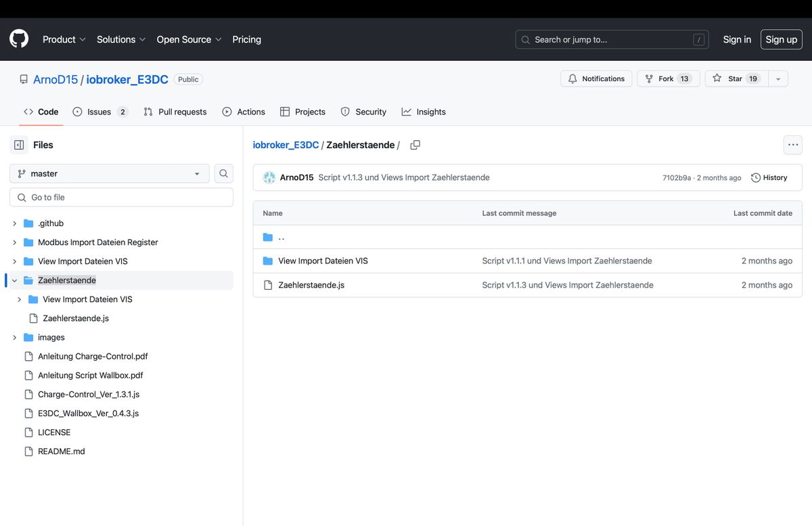Click the Sign up button
Screen dimensions: 812x526
(782, 39)
